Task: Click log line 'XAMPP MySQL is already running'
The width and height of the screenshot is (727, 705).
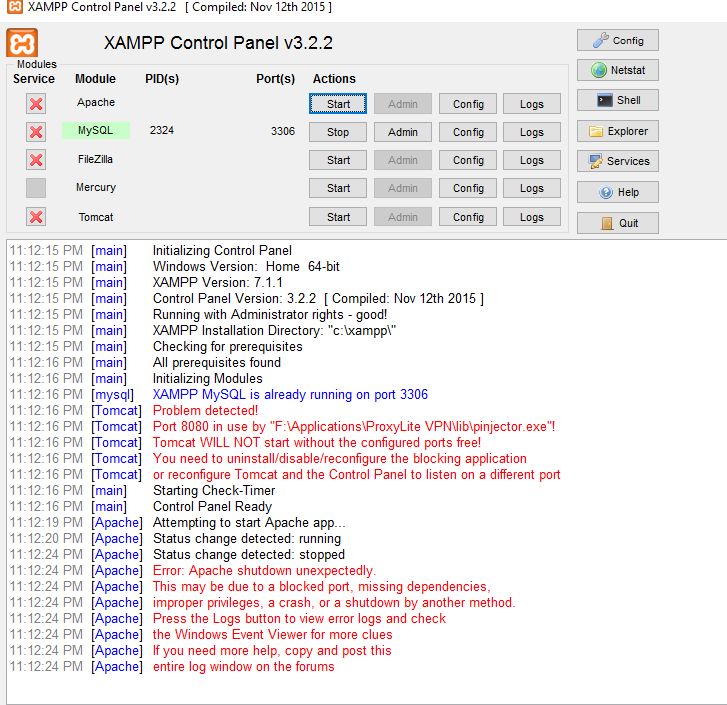Action: pyautogui.click(x=290, y=394)
